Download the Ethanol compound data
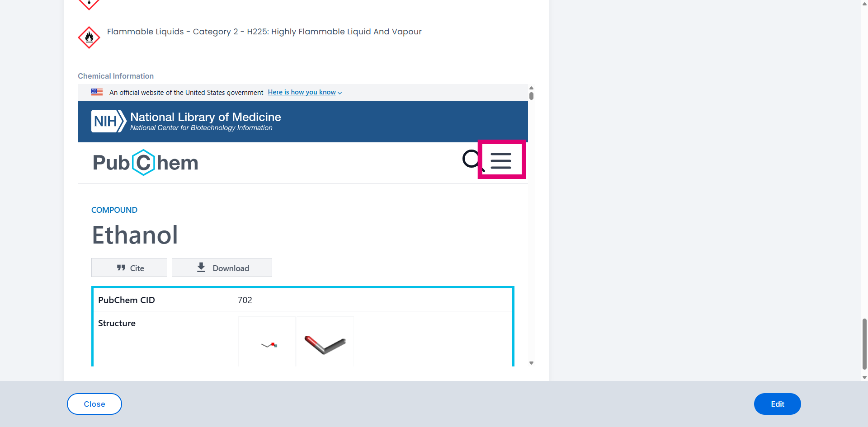The image size is (868, 427). pyautogui.click(x=222, y=267)
